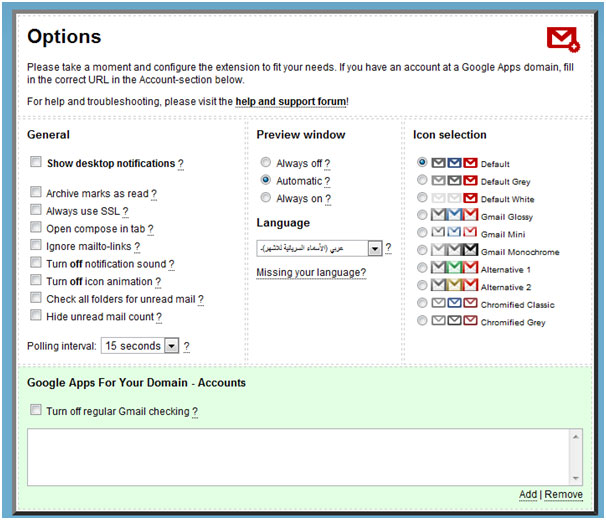Image resolution: width=606 pixels, height=520 pixels.
Task: Click help question mark beside Archive marks as read
Action: 154,194
